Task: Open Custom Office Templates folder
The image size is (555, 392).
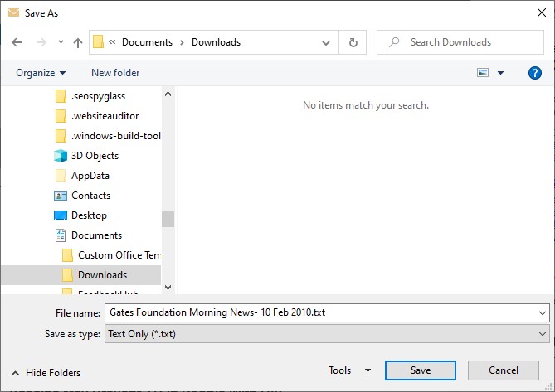Action: (119, 255)
